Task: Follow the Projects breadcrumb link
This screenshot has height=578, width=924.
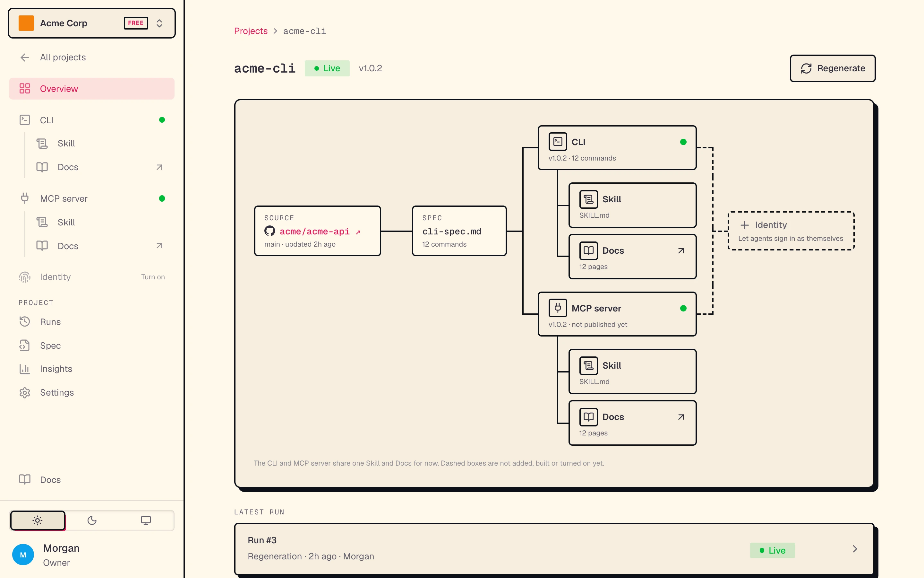Action: (251, 31)
